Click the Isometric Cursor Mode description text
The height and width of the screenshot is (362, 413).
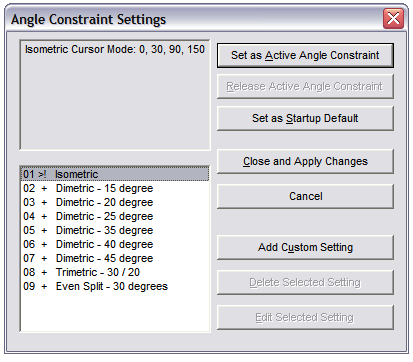tap(115, 49)
